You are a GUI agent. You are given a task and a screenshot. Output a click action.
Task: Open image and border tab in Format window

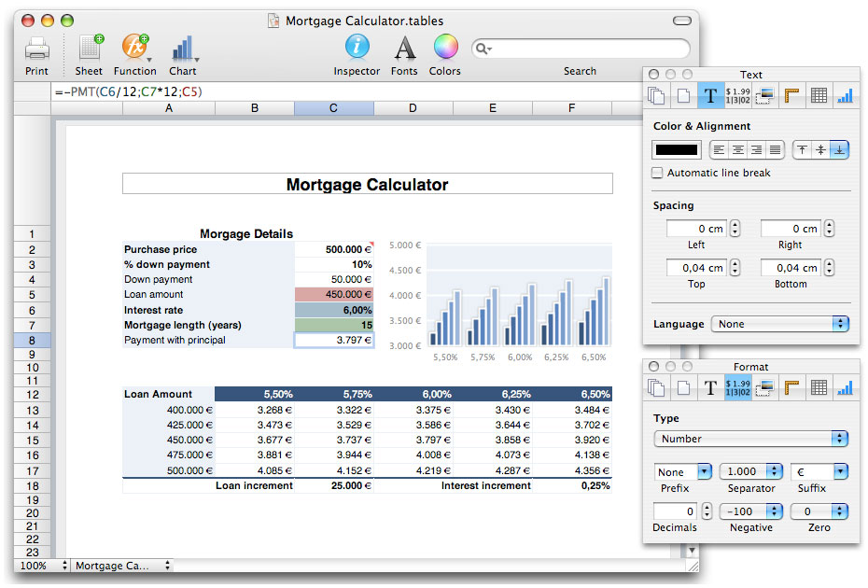point(764,387)
